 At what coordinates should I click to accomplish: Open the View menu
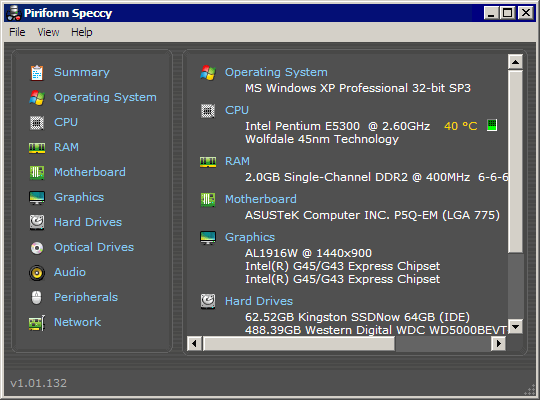(x=48, y=32)
